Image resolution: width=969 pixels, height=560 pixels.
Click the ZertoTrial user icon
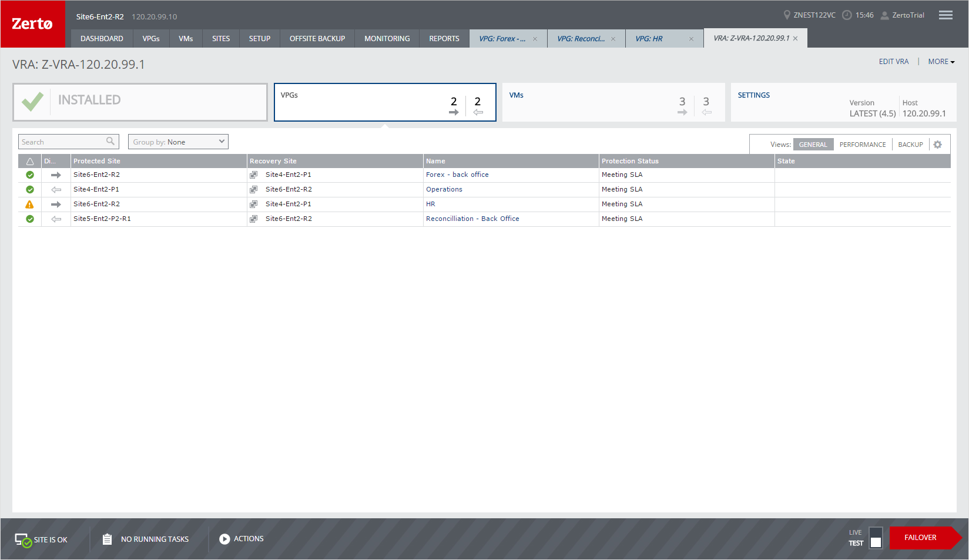pos(884,15)
